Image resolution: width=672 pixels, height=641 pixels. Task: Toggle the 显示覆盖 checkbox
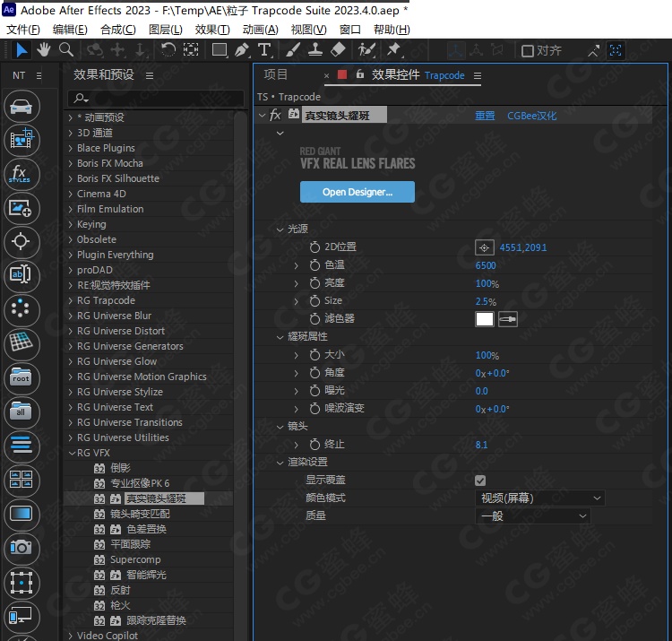tap(480, 481)
